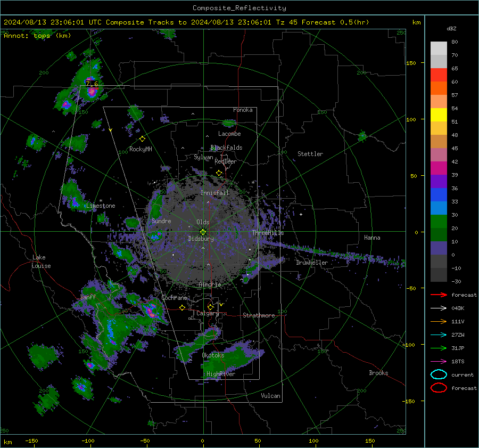Click the Brooks city label

coord(378,373)
